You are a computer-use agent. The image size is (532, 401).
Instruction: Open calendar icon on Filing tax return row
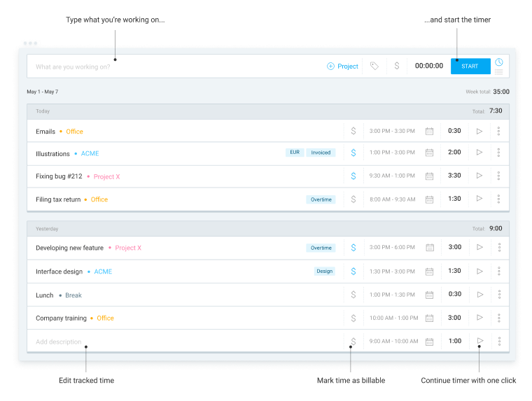(430, 199)
